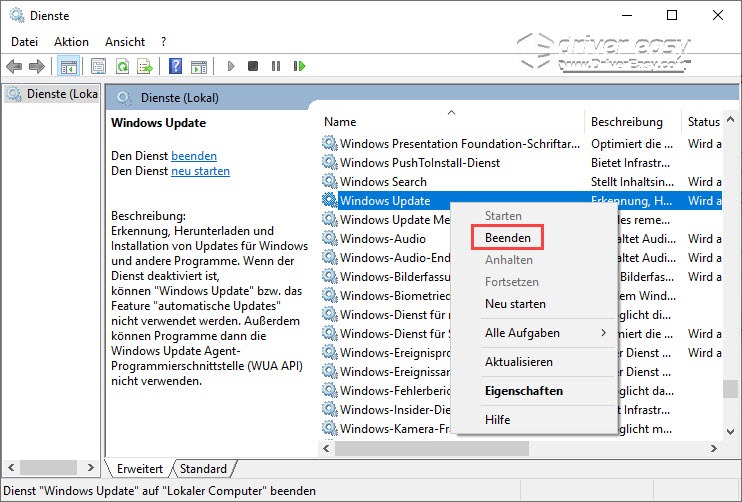
Task: Click the services list horizontal scroll-right arrow
Action: (714, 448)
